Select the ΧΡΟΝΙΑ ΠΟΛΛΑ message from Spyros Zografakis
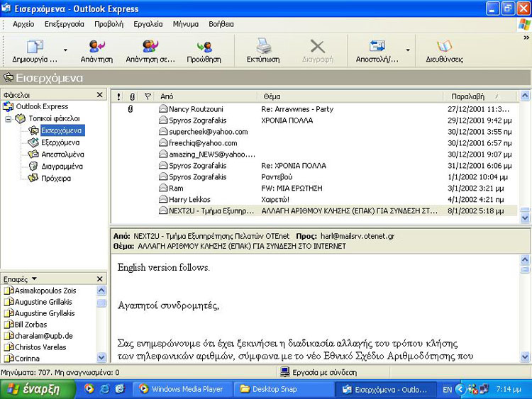532x399 pixels. [x=314, y=120]
